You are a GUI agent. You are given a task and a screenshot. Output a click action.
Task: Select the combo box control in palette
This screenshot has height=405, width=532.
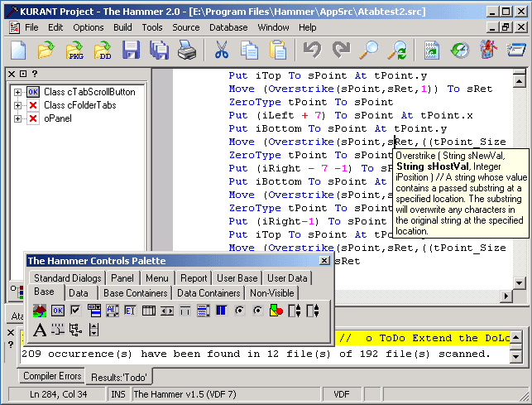tap(94, 311)
